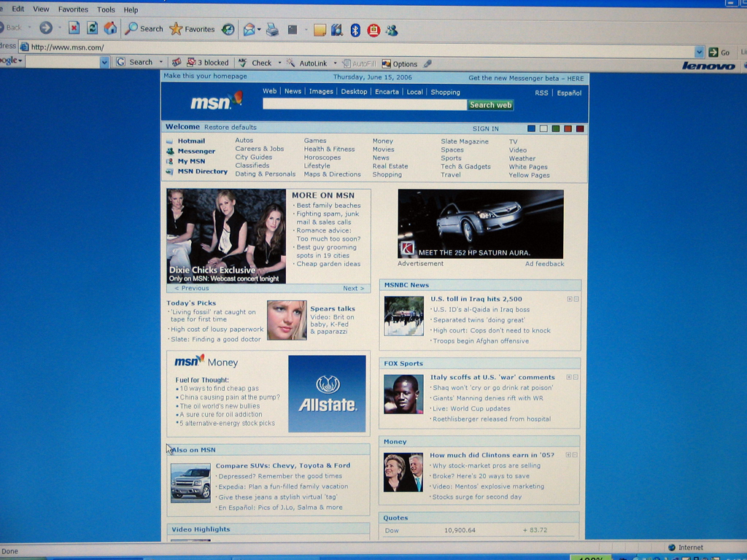Click the AutoLink wand button
Image resolution: width=747 pixels, height=560 pixels.
pos(306,63)
